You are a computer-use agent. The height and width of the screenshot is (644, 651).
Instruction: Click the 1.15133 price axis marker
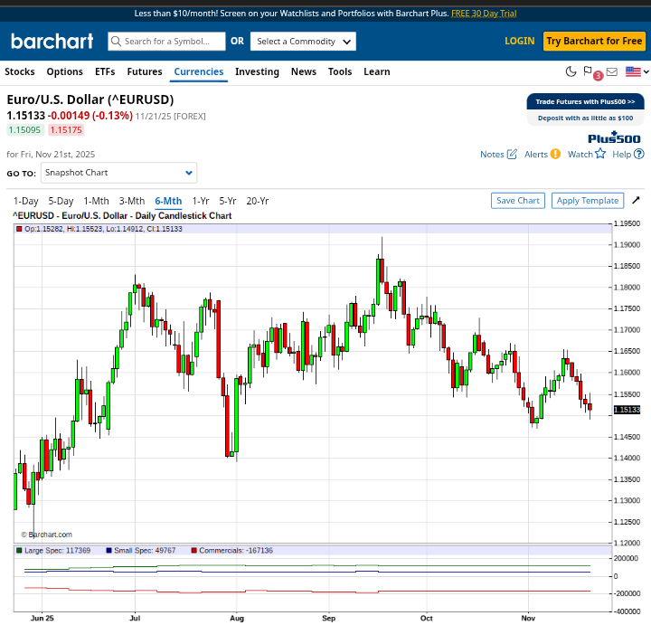[627, 410]
